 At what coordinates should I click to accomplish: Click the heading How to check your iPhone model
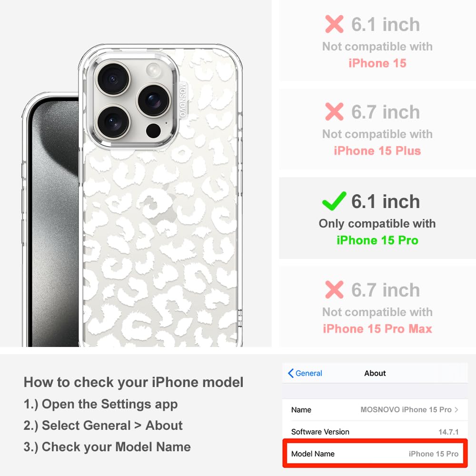point(134,382)
